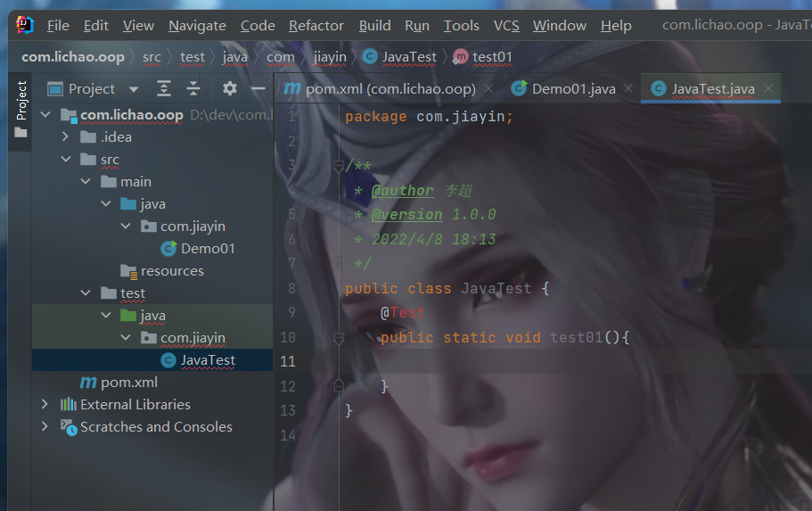Click the Collapse All icon in Project panel
Screen dimensions: 812x511
tap(193, 88)
